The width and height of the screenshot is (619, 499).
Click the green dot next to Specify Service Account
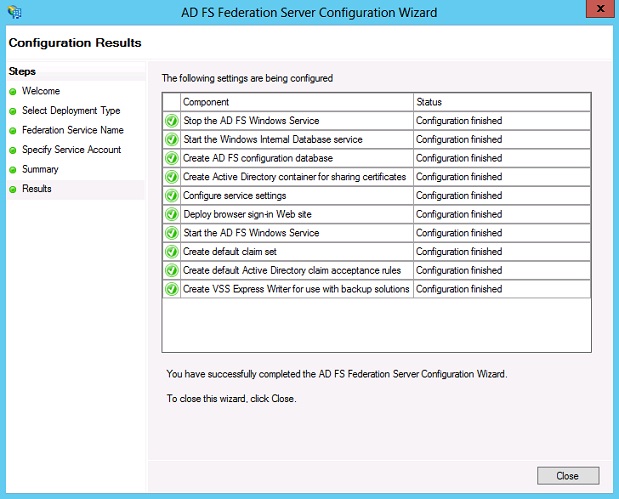(x=13, y=150)
